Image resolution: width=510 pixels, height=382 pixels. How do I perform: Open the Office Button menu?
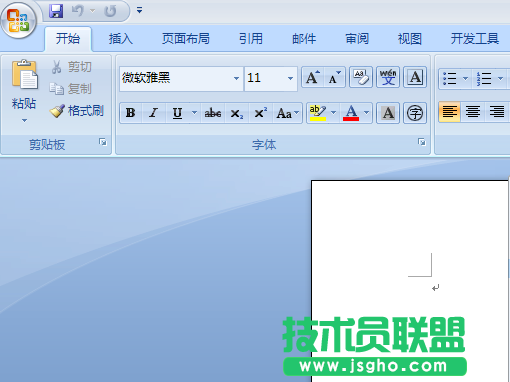click(18, 21)
